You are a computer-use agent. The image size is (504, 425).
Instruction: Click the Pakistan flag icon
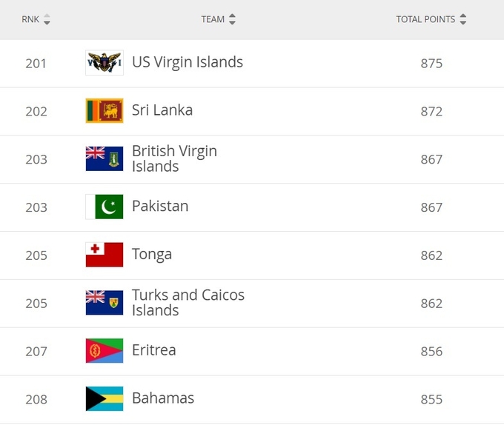(x=105, y=207)
